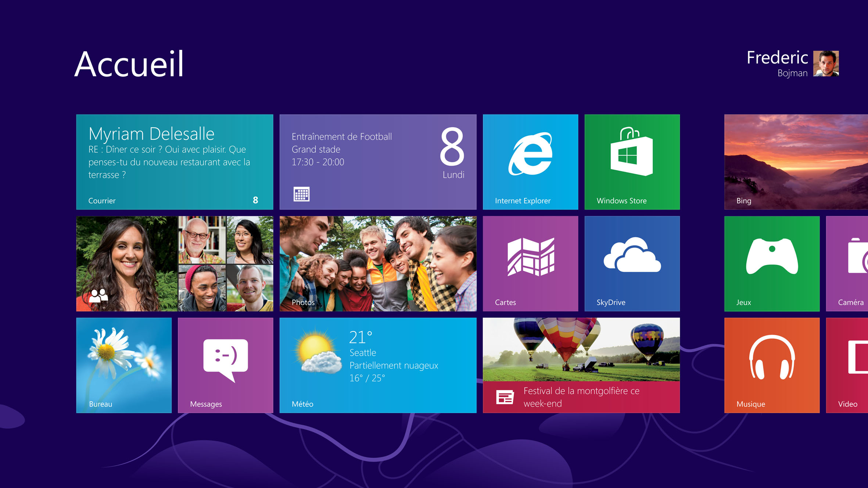Click the news icon on festival tile
The height and width of the screenshot is (488, 868).
click(x=505, y=397)
